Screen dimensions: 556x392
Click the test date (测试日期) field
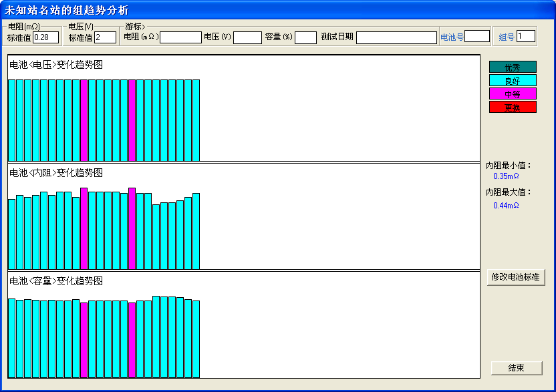click(x=396, y=37)
